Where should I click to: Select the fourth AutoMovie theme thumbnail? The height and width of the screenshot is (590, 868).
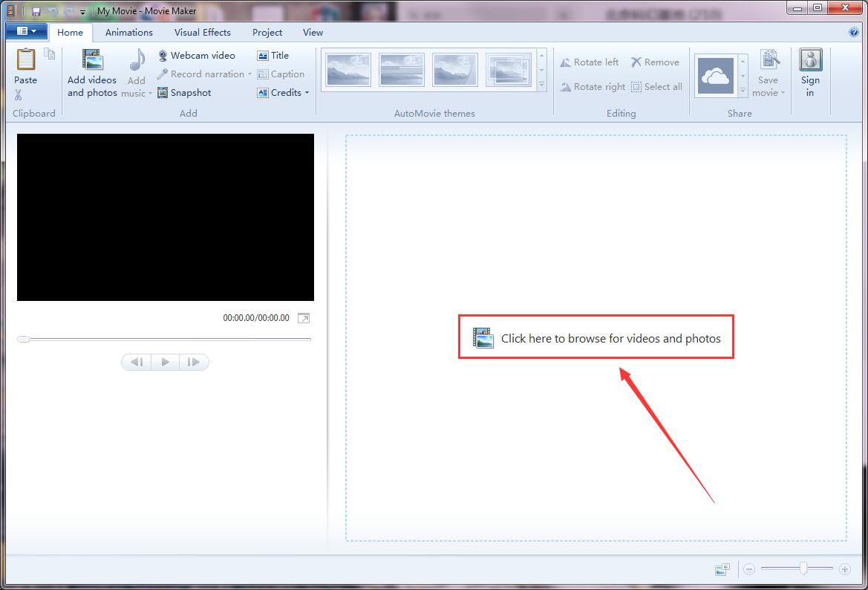pos(508,70)
